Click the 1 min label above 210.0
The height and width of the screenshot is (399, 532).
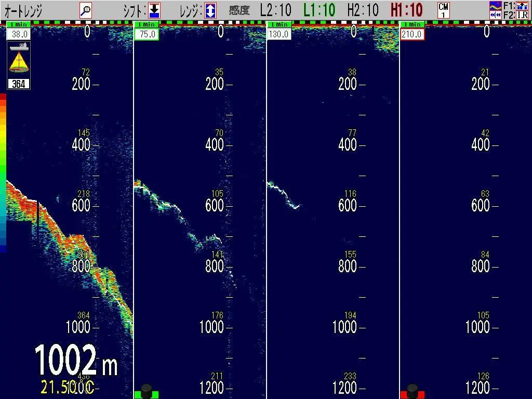coord(412,24)
